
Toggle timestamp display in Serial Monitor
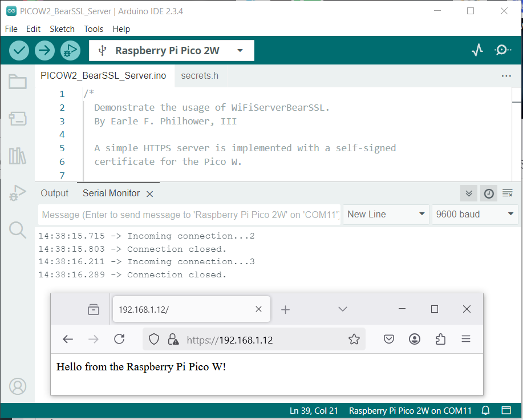coord(489,193)
